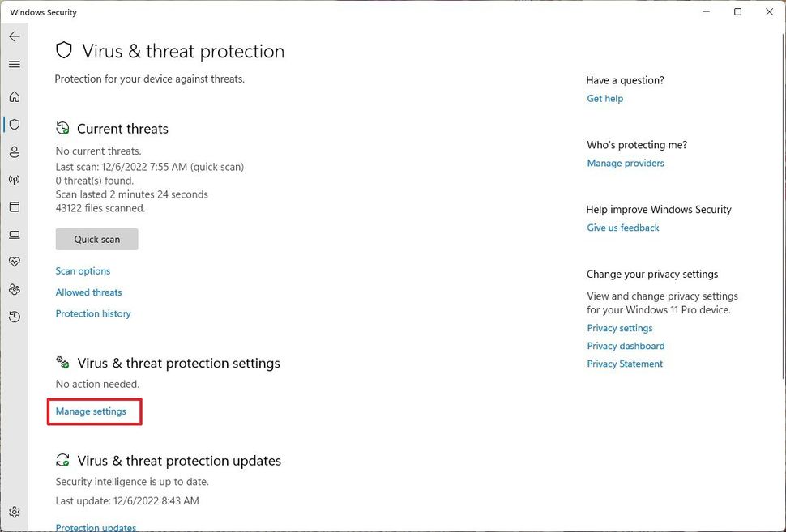The width and height of the screenshot is (786, 532).
Task: Click Give us feedback
Action: (x=622, y=228)
